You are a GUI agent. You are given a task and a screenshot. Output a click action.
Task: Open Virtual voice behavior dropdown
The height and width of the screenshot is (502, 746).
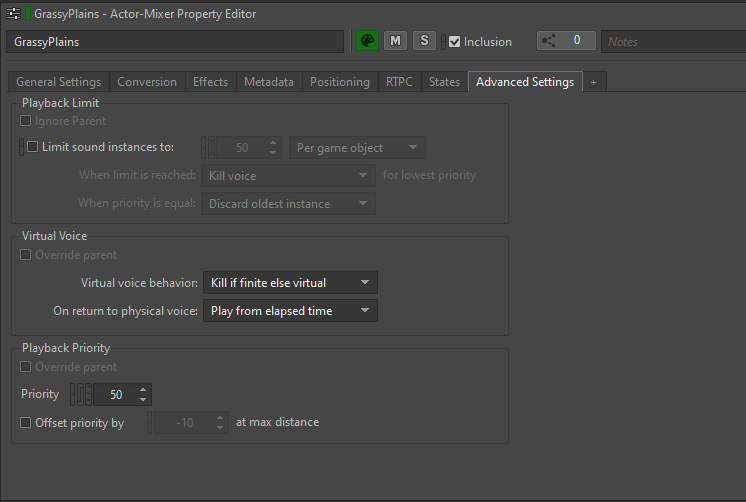pyautogui.click(x=290, y=283)
